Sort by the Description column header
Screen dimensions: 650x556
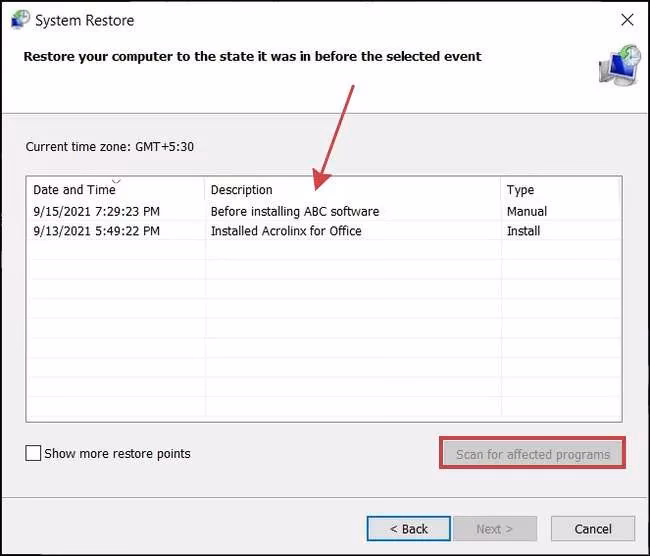pyautogui.click(x=241, y=190)
